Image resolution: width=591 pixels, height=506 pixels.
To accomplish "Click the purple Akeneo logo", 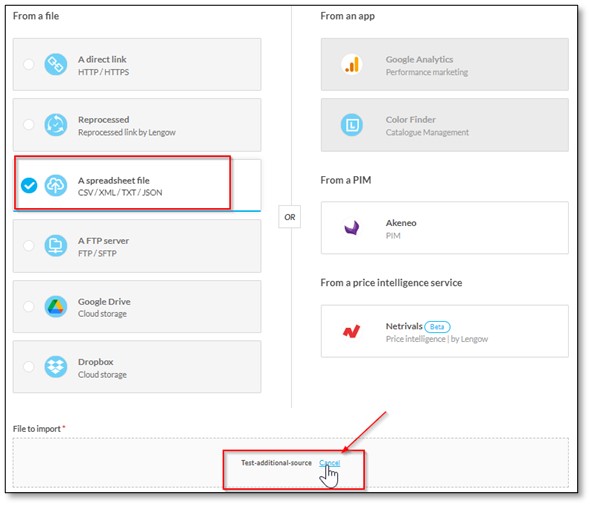I will (x=352, y=228).
